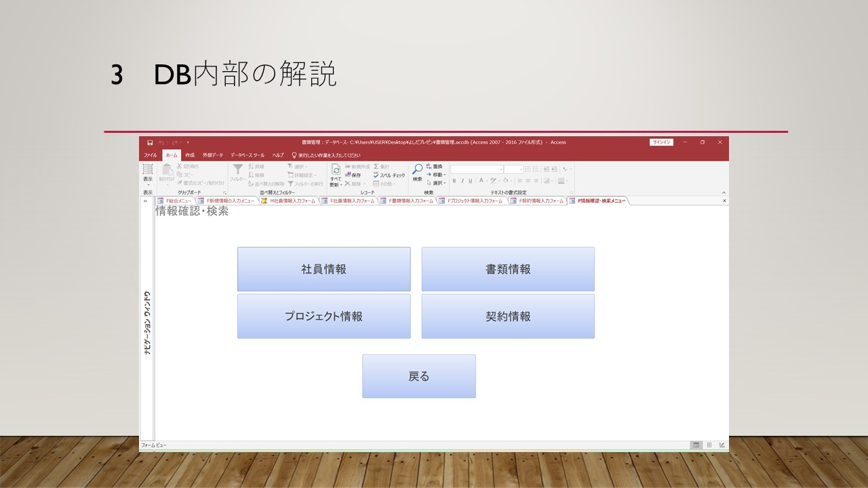Click the 実行したい作業 tell me search box

(x=325, y=155)
